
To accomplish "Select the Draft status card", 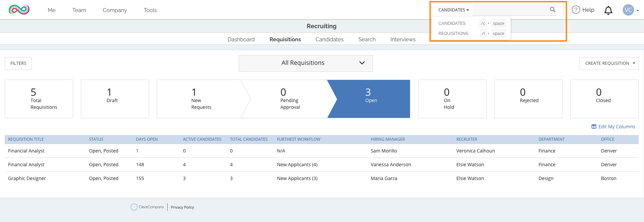I will [x=115, y=99].
